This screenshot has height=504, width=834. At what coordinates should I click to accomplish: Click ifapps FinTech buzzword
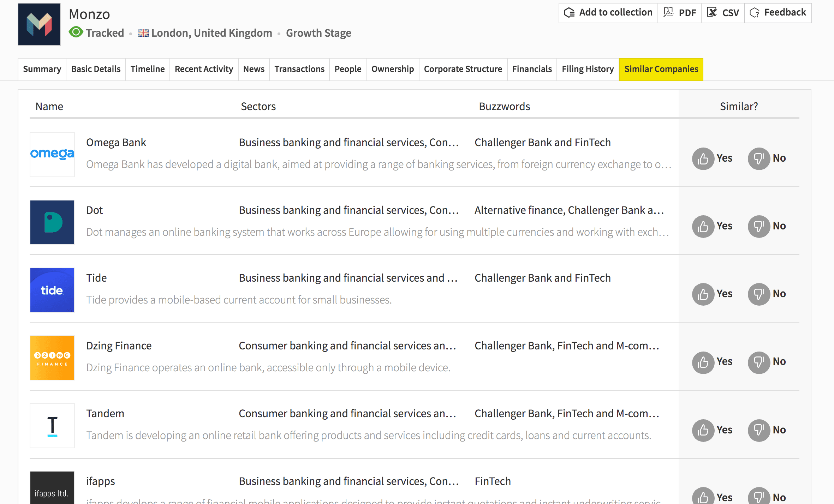pos(493,481)
